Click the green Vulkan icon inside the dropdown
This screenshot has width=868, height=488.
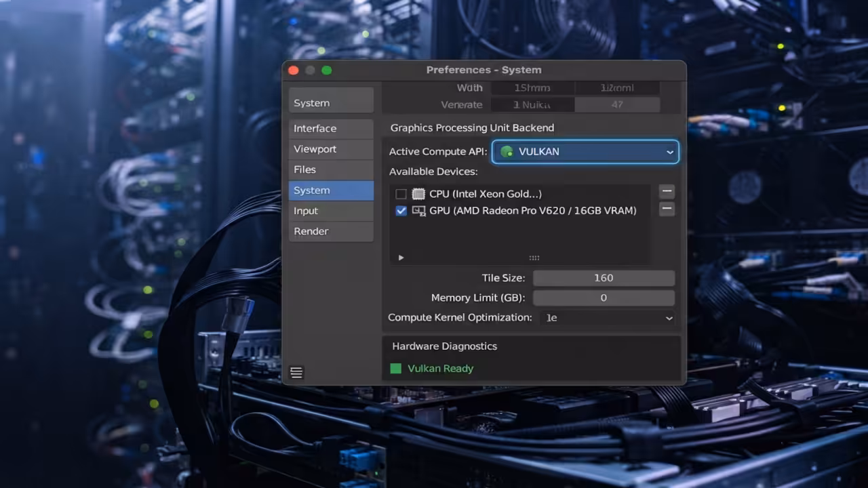tap(507, 152)
